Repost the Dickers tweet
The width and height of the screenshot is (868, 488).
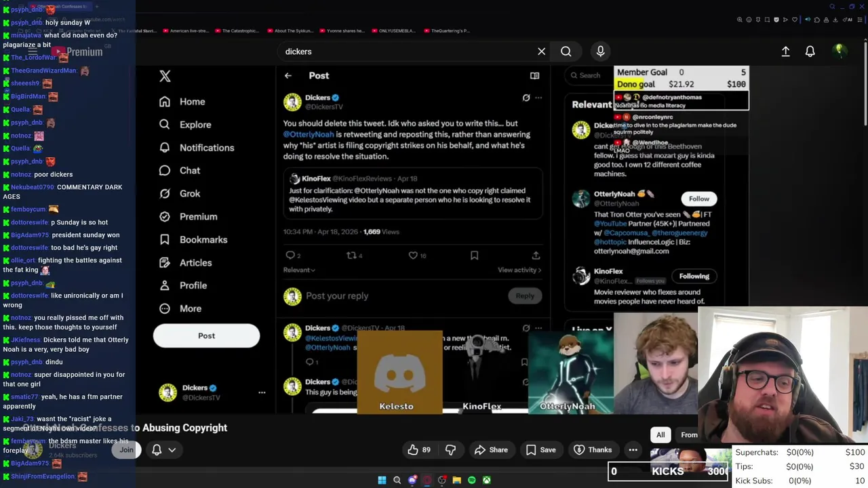coord(351,256)
